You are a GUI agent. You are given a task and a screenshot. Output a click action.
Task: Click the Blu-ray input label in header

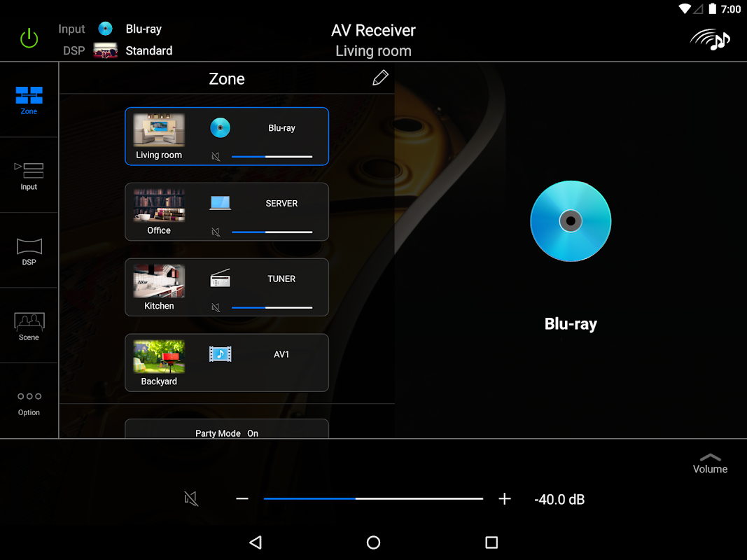tap(144, 29)
